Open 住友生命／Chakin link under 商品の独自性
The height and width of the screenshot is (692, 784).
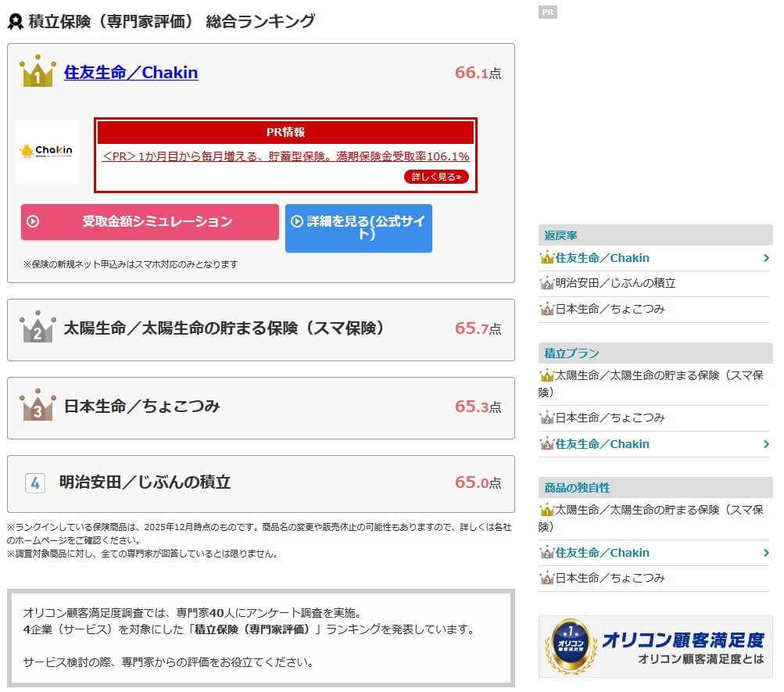point(602,553)
